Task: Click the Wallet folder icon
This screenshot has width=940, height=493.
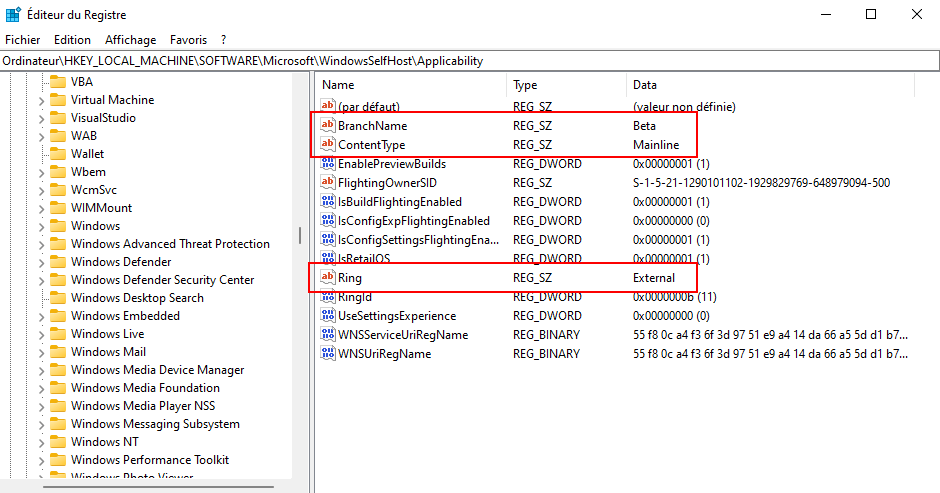Action: point(58,154)
